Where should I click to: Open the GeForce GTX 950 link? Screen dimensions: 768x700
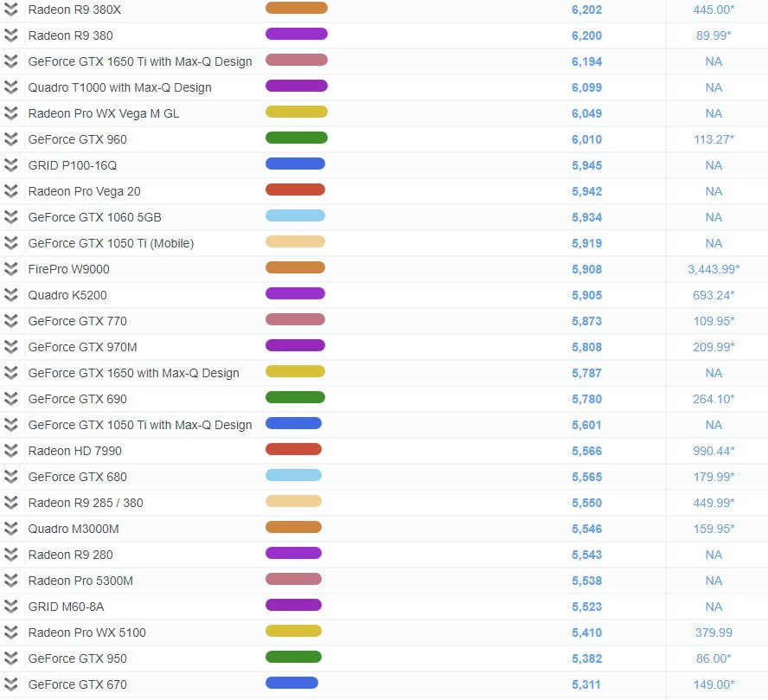coord(77,658)
